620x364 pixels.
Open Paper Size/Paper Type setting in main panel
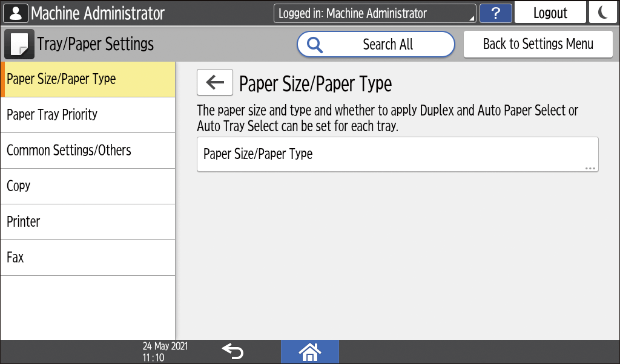(x=397, y=154)
